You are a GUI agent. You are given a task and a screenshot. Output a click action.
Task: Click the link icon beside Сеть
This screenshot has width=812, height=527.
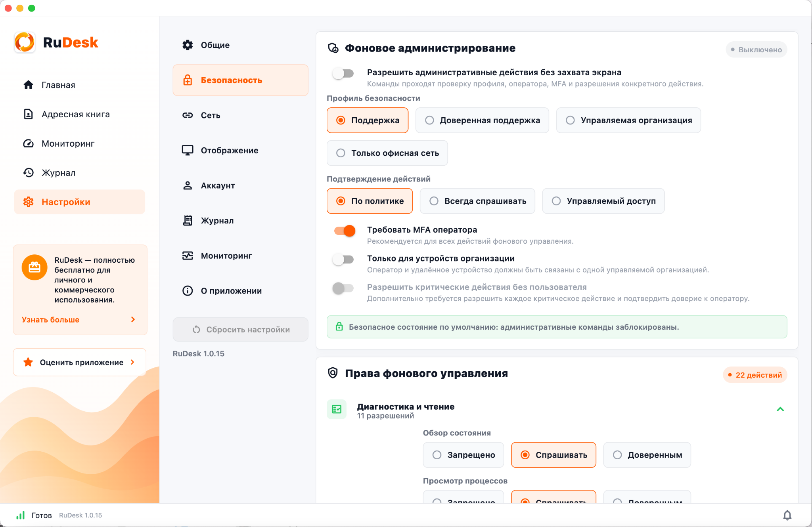click(188, 115)
